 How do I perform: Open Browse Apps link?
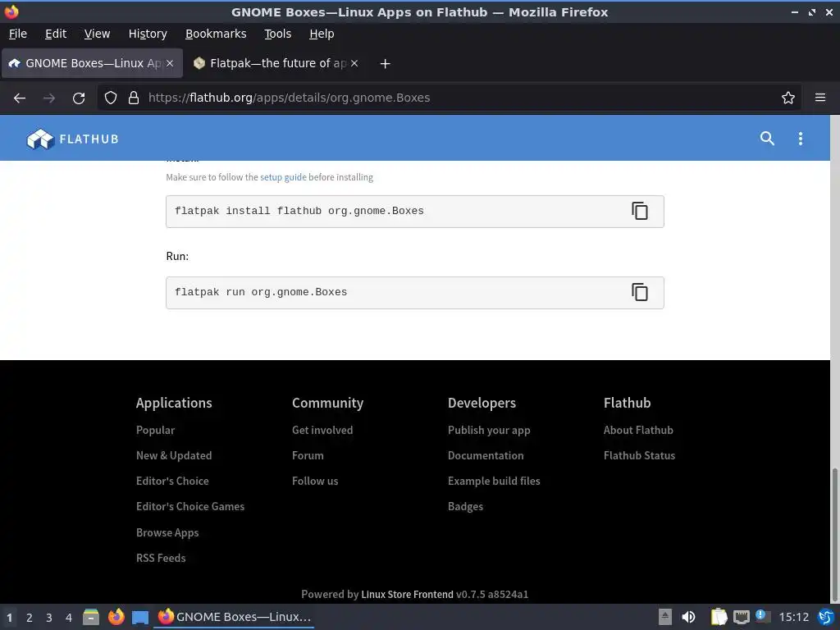pos(167,532)
